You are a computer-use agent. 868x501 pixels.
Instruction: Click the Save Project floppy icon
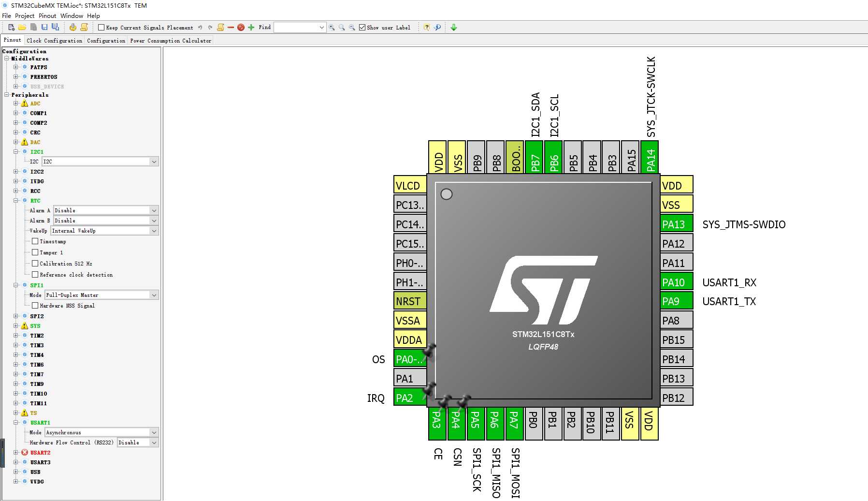tap(44, 28)
